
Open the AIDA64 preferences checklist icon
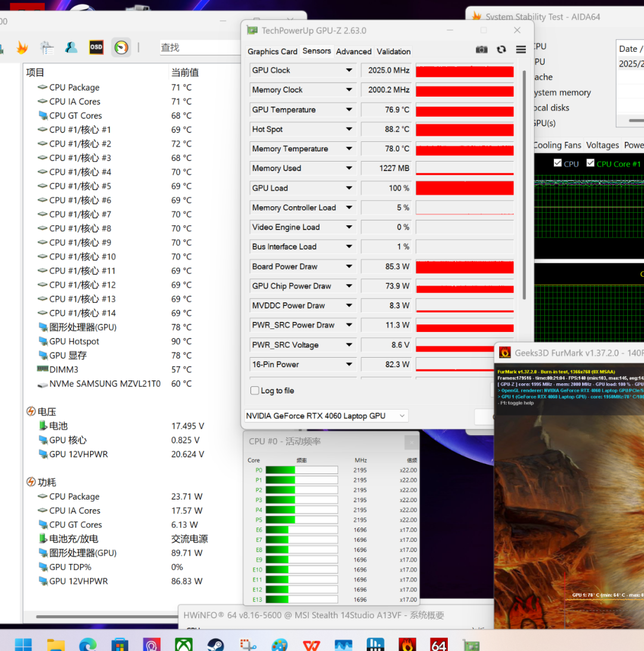pyautogui.click(x=47, y=48)
